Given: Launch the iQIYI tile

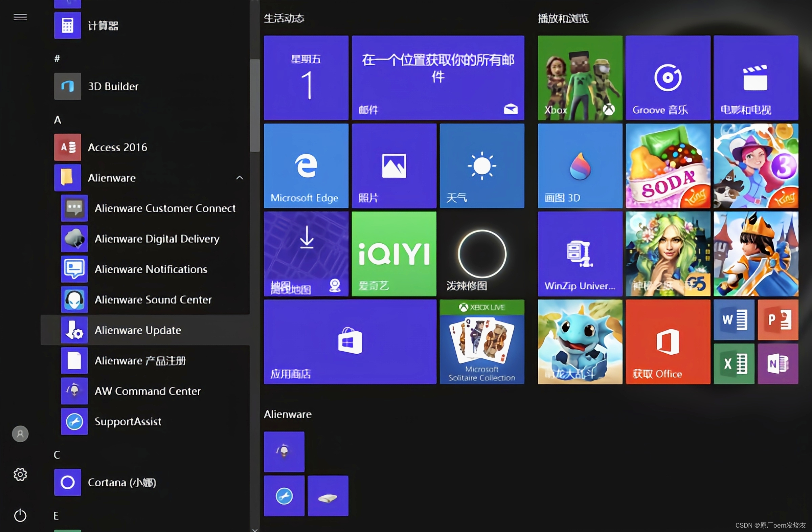Looking at the screenshot, I should point(394,254).
